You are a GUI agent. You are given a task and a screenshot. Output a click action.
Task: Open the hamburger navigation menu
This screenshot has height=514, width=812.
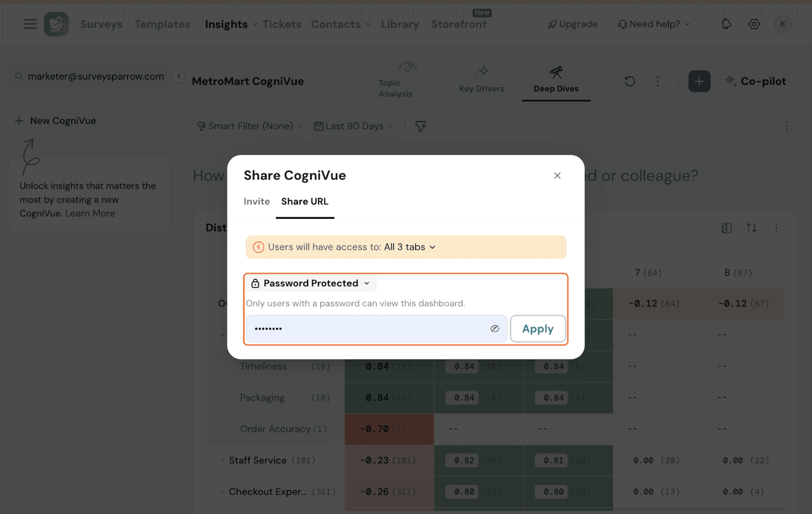(30, 24)
